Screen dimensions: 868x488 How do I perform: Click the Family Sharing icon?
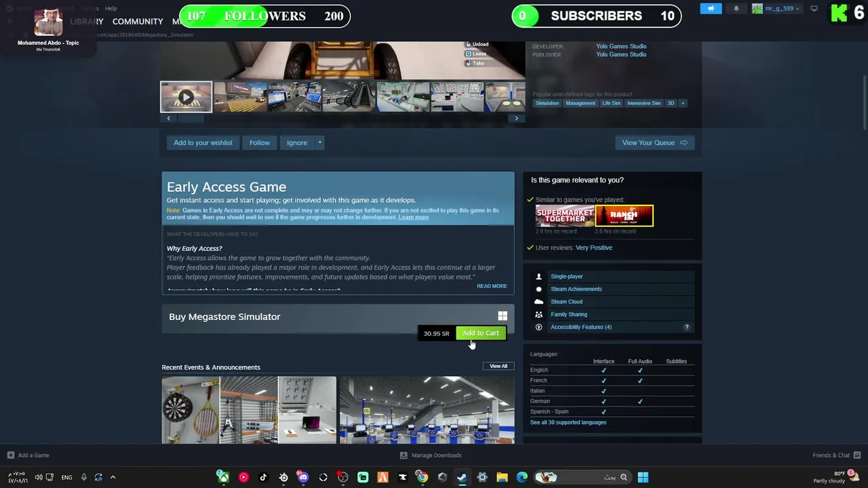point(539,314)
